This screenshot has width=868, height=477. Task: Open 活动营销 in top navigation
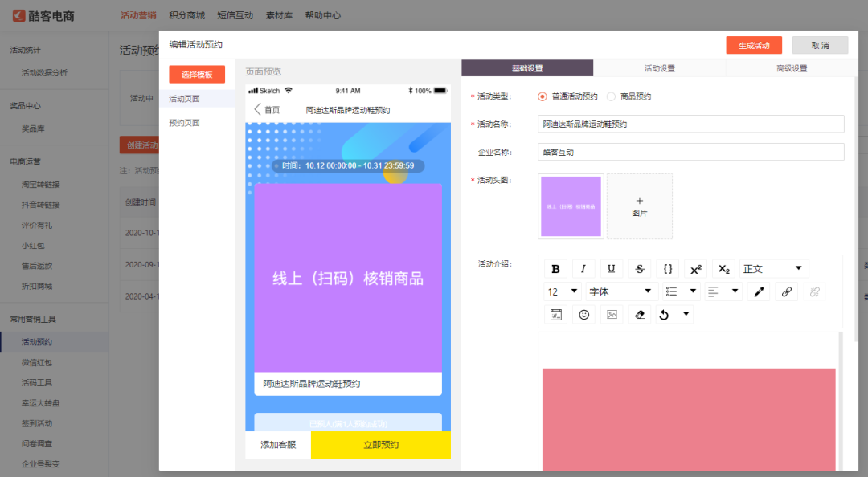coord(138,15)
